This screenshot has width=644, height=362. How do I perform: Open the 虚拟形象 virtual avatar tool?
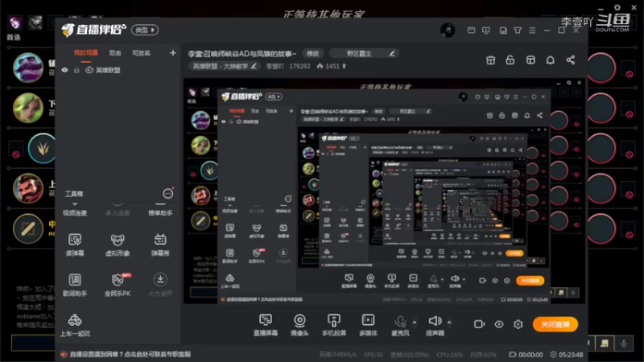pos(118,245)
